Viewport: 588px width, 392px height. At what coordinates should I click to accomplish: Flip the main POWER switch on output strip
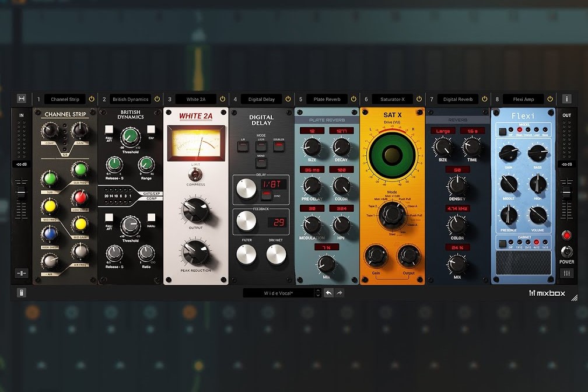pos(566,251)
